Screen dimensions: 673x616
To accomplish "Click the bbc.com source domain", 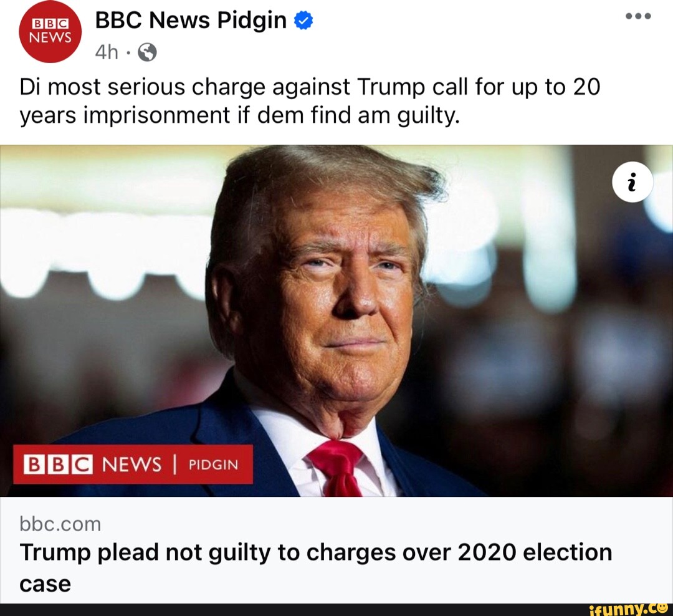I will pos(60,524).
